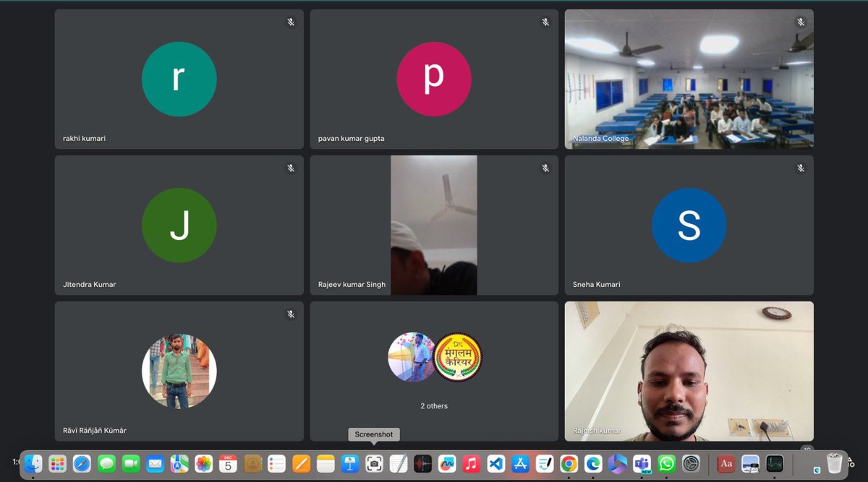Click Nalanda College's muted microphone icon
Image resolution: width=868 pixels, height=482 pixels.
(801, 22)
